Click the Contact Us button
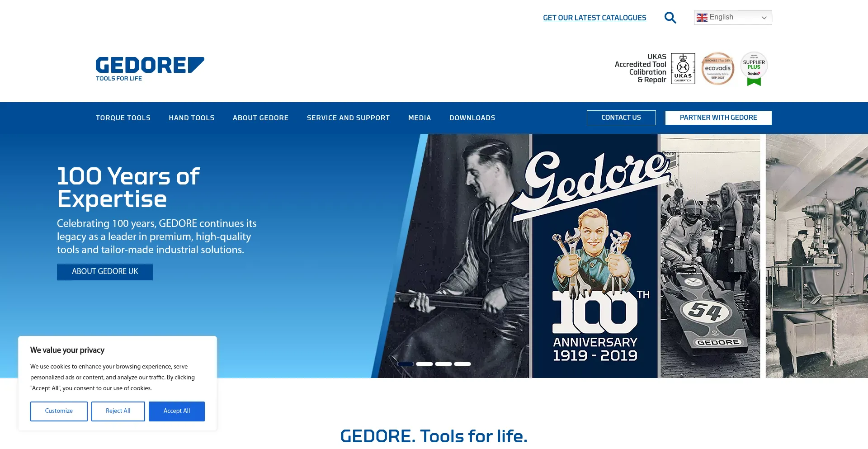 (621, 118)
